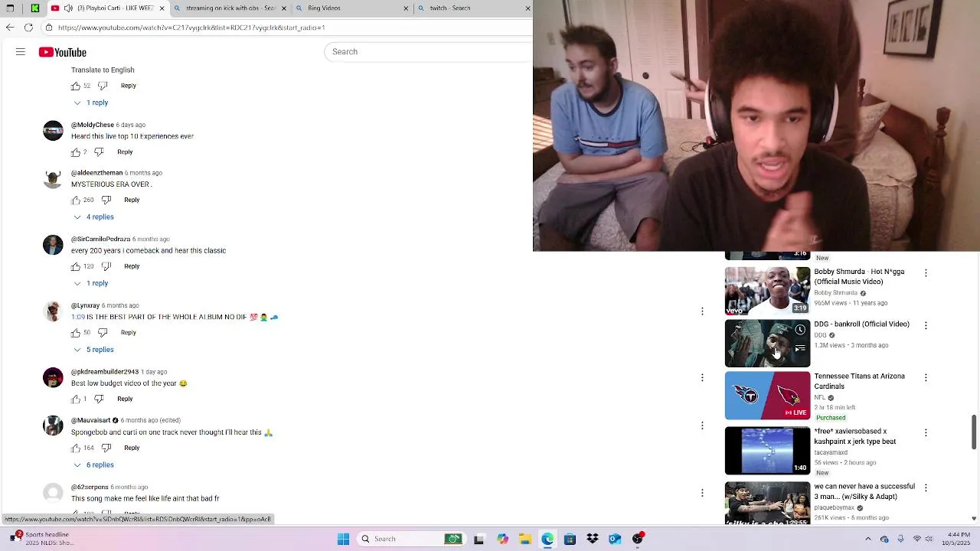Jump to the 1:09 timestamp in Lynxray comment
The height and width of the screenshot is (551, 980).
77,317
